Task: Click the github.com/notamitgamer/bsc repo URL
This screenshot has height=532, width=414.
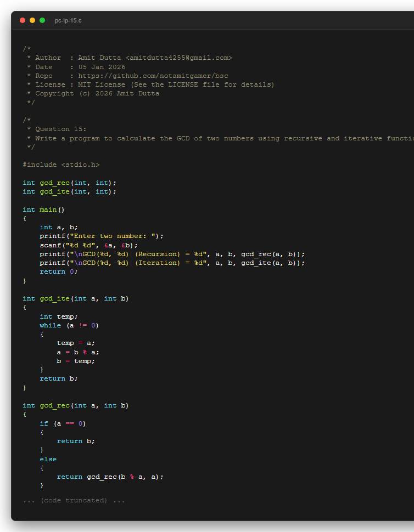Action: coord(153,76)
